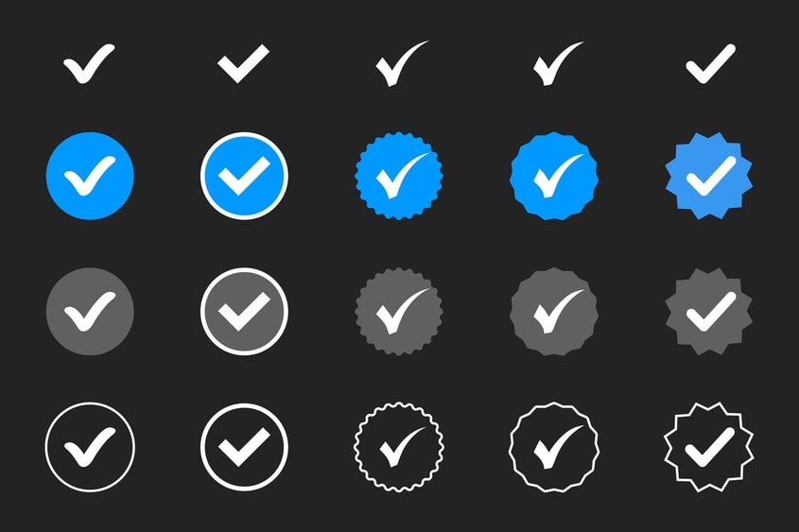799x532 pixels.
Task: Click the outlined scalloped-edge checkmark badge
Action: (399, 447)
